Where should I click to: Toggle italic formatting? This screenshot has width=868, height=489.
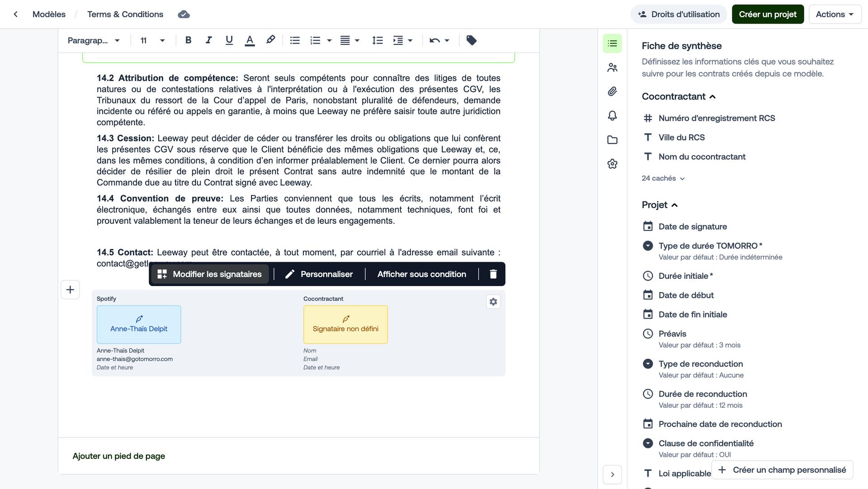[x=208, y=40]
